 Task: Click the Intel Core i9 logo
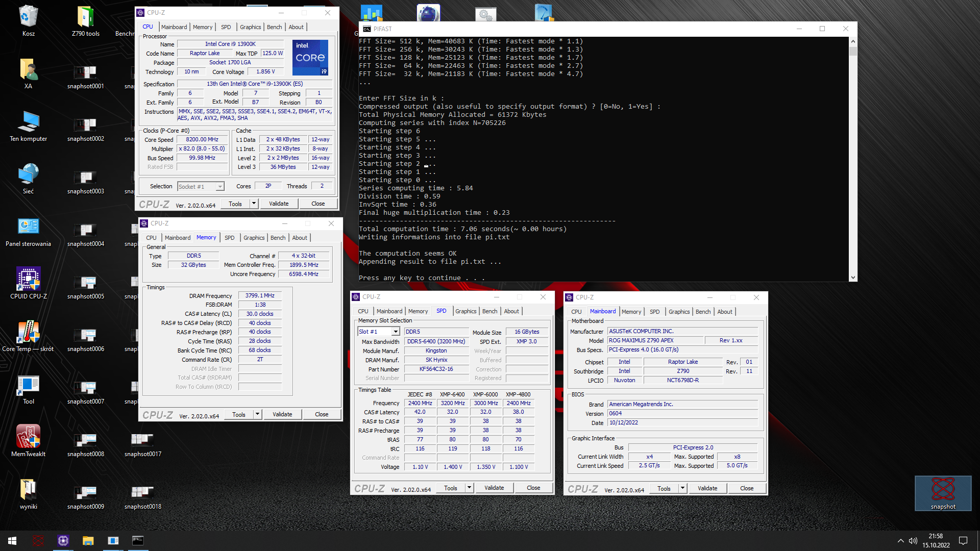pos(310,58)
